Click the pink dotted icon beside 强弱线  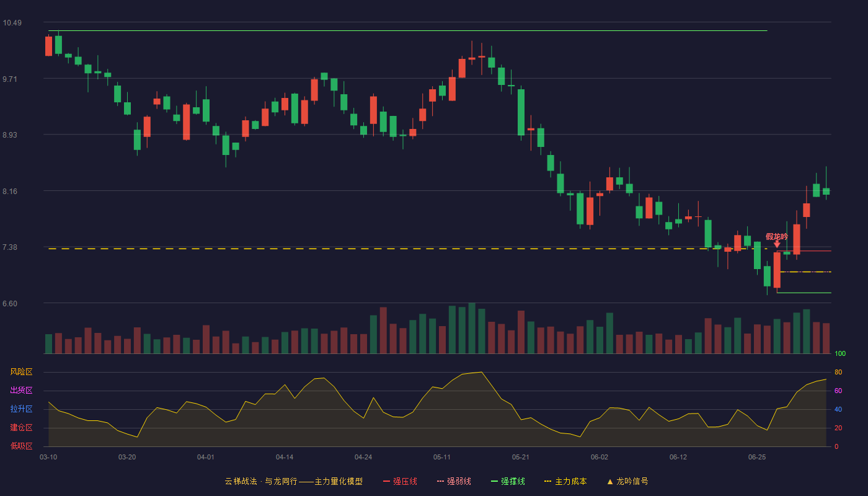441,481
